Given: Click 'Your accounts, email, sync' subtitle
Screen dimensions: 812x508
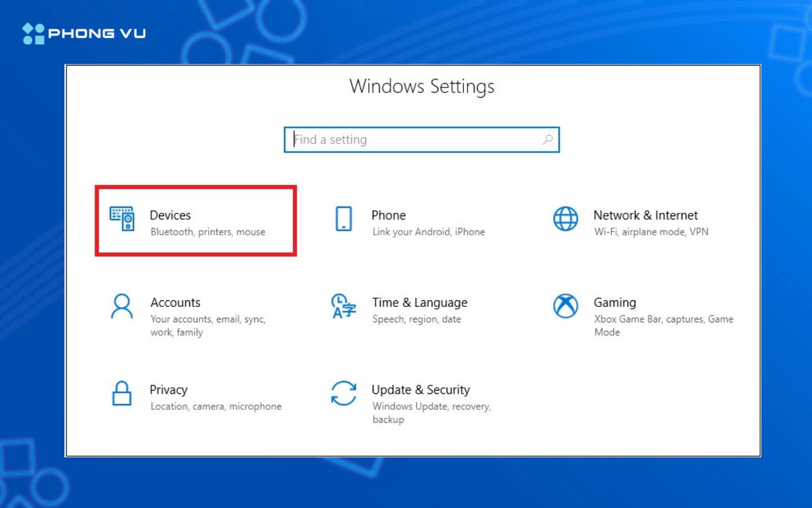Looking at the screenshot, I should tap(208, 319).
